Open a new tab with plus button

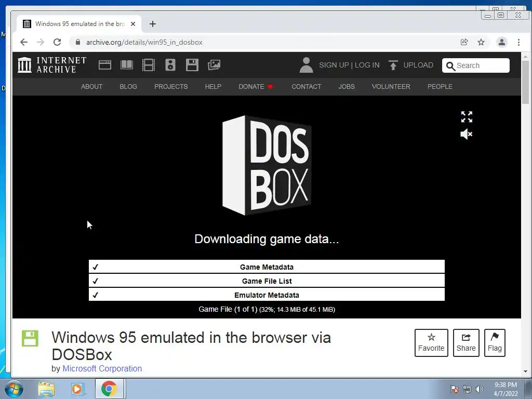tap(153, 24)
